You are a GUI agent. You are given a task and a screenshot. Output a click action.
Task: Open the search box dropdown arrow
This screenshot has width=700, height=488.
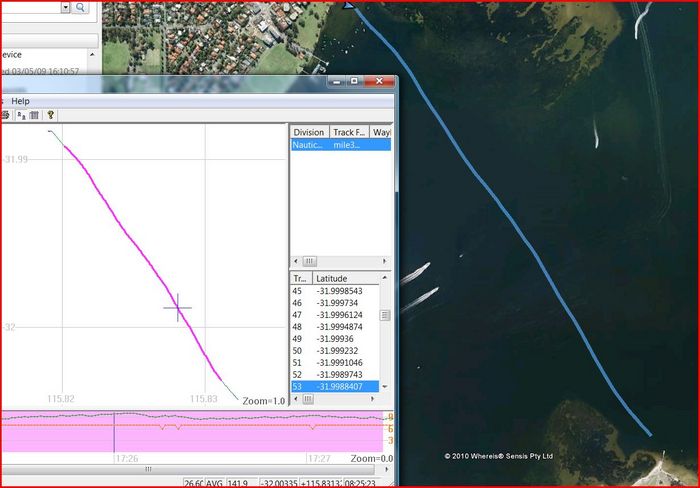[x=65, y=8]
